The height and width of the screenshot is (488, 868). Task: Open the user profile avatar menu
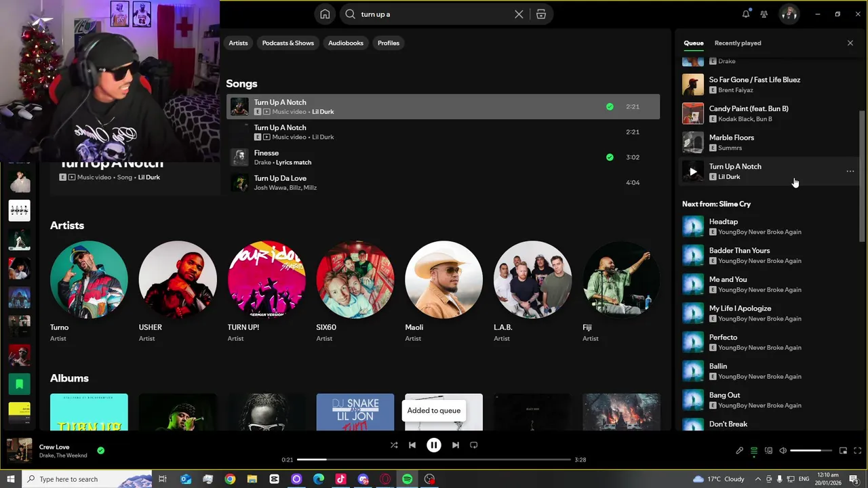click(789, 14)
